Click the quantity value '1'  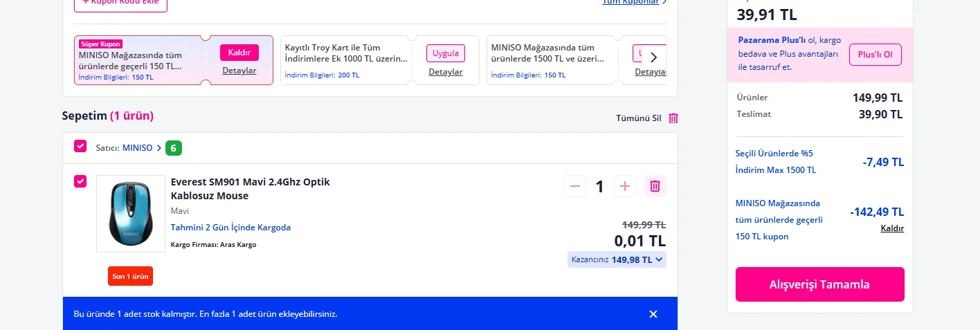(x=600, y=186)
